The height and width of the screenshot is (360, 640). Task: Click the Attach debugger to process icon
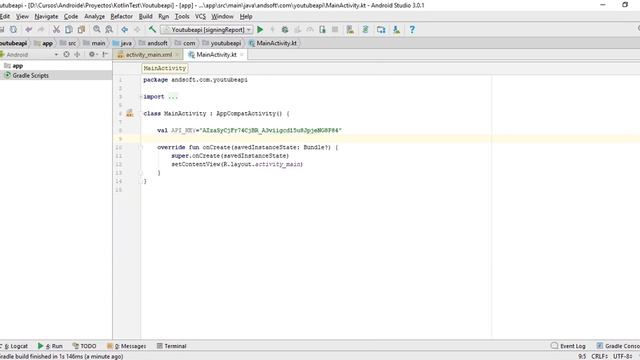322,29
